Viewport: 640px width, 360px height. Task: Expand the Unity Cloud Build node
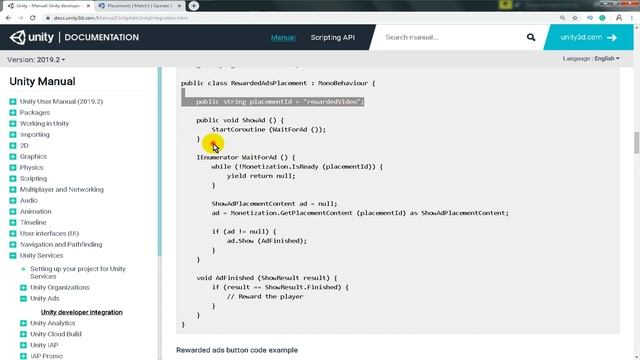23,334
